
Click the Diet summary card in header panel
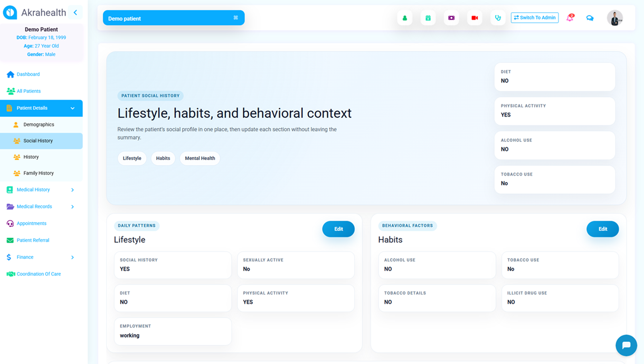(555, 76)
